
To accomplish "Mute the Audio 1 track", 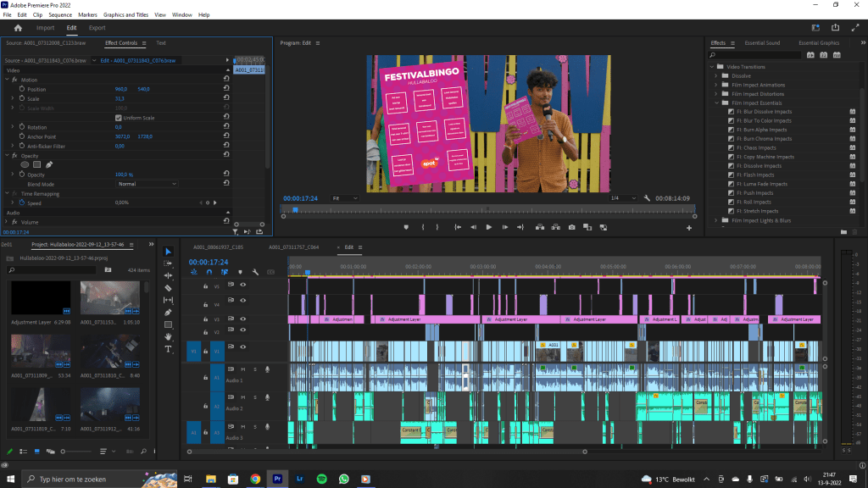I will [243, 369].
